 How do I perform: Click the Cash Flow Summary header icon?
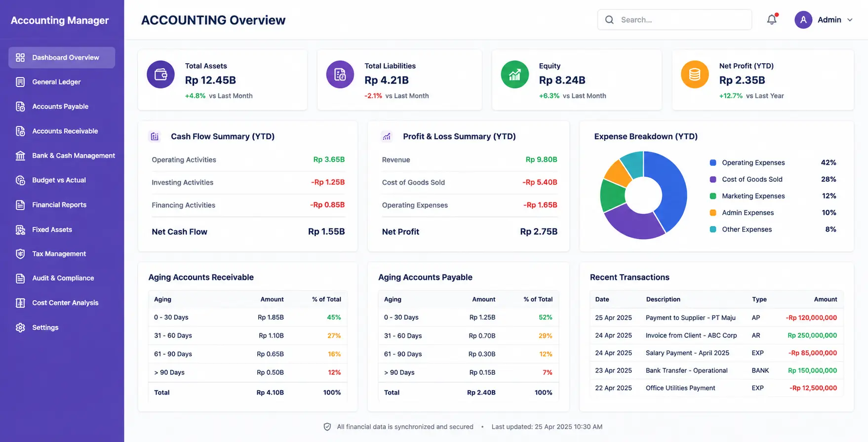click(x=155, y=136)
